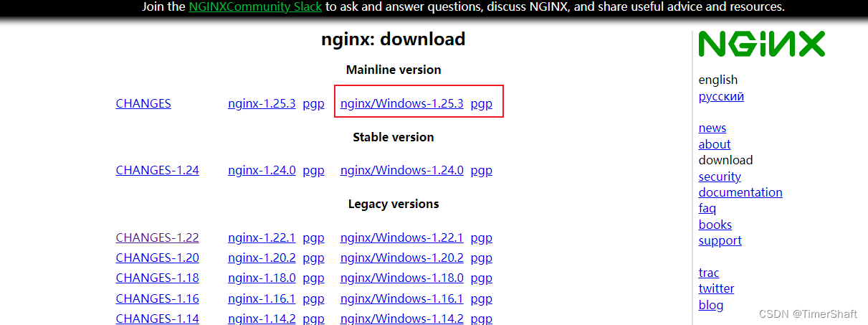The width and height of the screenshot is (868, 325).
Task: Open the mainline CHANGES link
Action: click(143, 103)
